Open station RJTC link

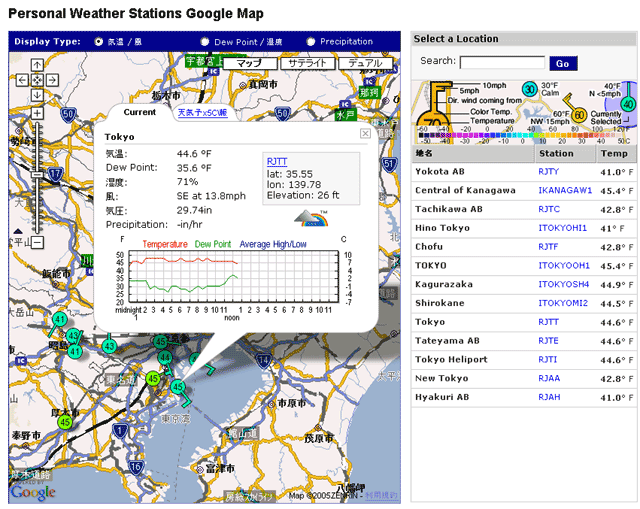549,209
